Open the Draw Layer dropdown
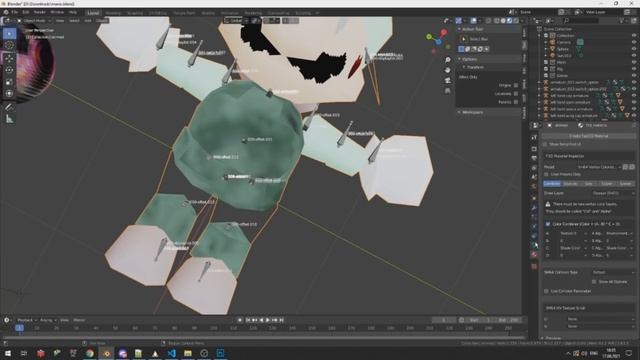640x360 pixels. click(613, 193)
